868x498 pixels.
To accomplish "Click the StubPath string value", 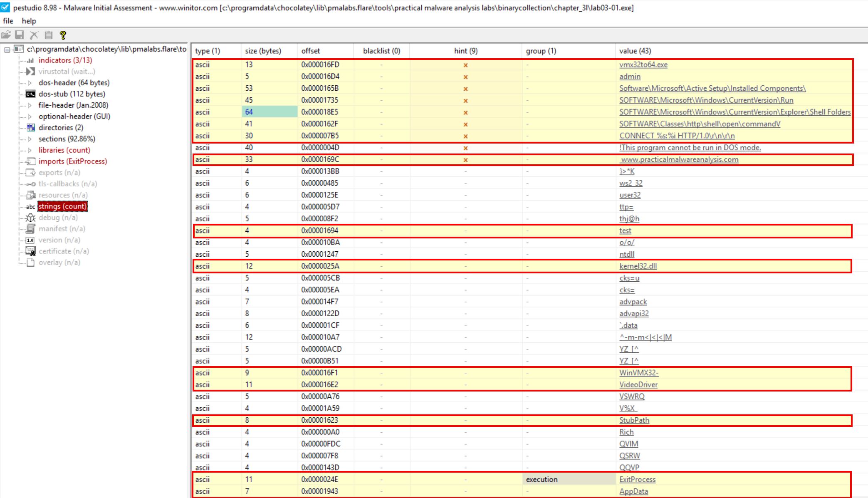I will 634,420.
